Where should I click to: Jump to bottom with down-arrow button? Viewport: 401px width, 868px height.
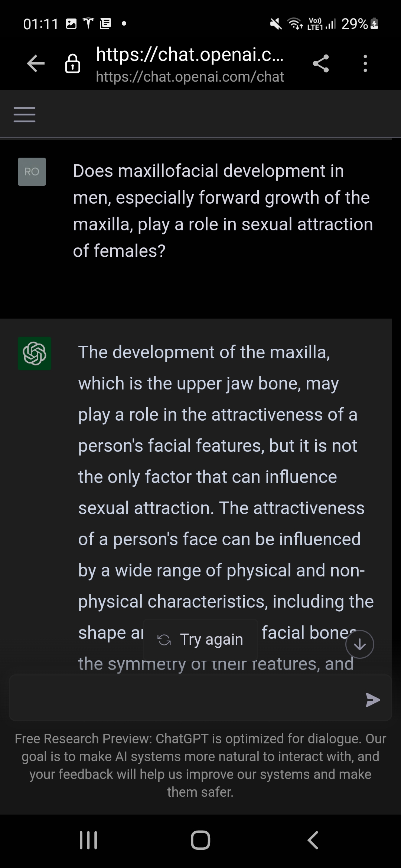point(359,644)
